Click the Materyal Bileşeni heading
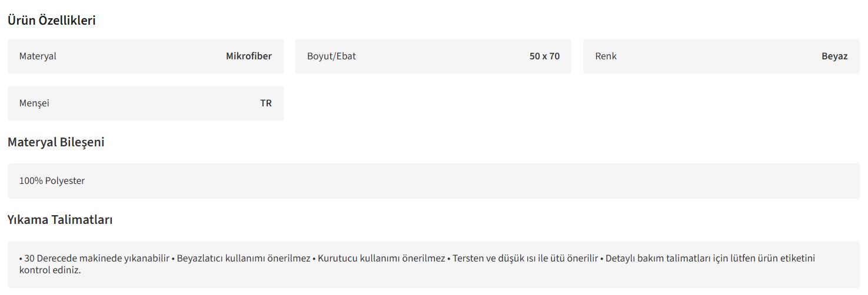The height and width of the screenshot is (295, 868). pyautogui.click(x=56, y=142)
